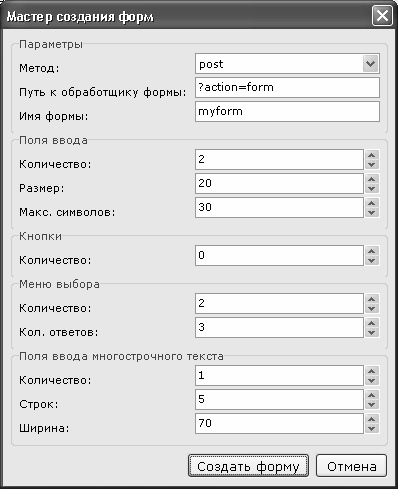Viewport: 398px width, 489px height.
Task: Decrease Кнопки Количество with down arrow
Action: [x=372, y=261]
